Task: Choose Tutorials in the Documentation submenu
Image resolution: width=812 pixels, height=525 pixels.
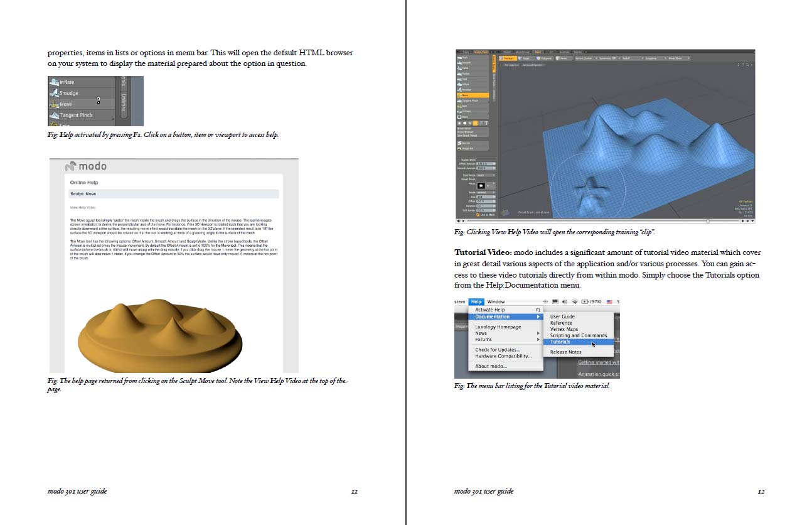Action: coord(577,342)
